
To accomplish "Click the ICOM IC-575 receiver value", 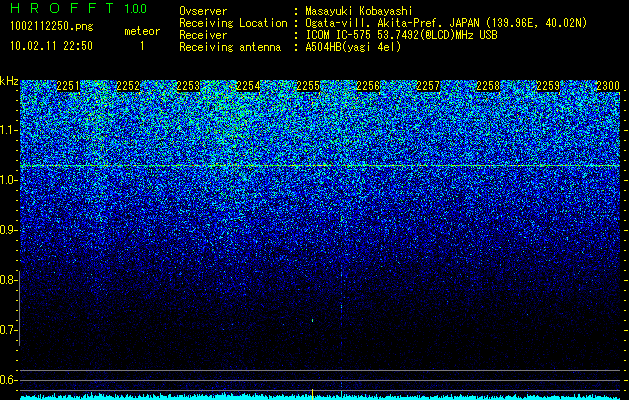I will pyautogui.click(x=402, y=35).
